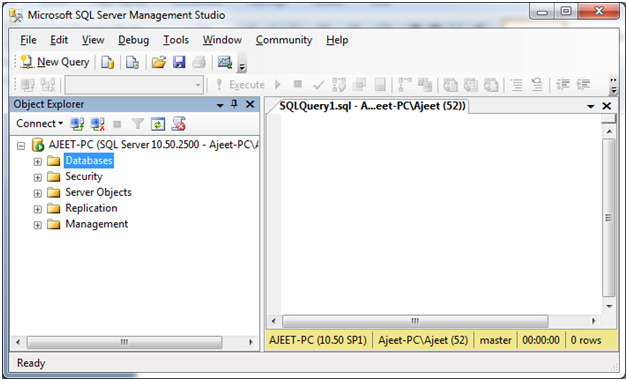
Task: Click the Cancel Executing Query square
Action: 298,84
